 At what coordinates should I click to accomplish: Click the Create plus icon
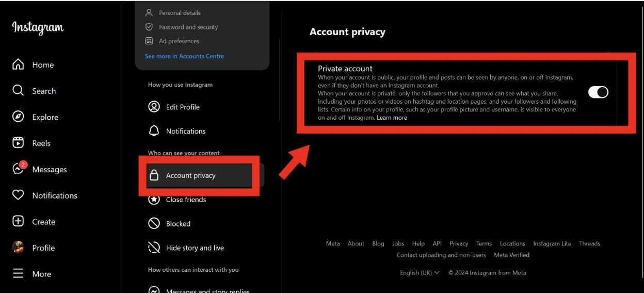(18, 221)
